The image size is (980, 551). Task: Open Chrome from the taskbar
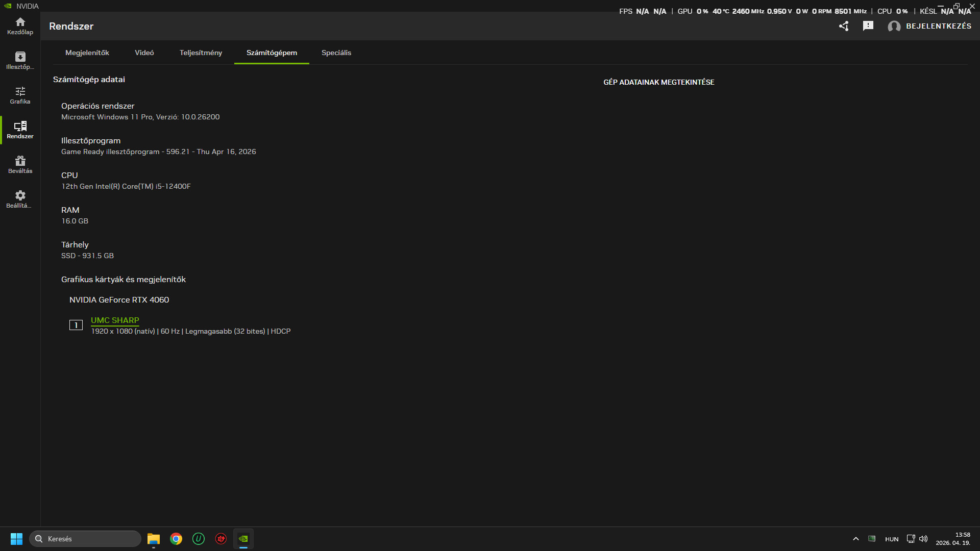[x=176, y=539]
